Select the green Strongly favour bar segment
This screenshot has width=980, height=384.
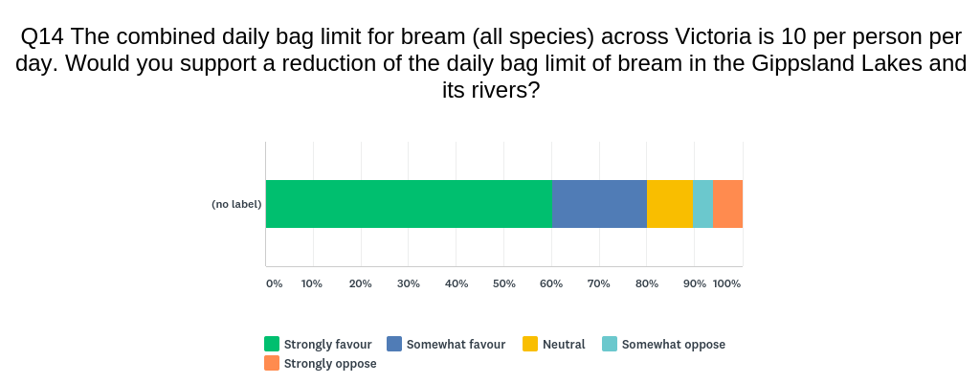409,204
